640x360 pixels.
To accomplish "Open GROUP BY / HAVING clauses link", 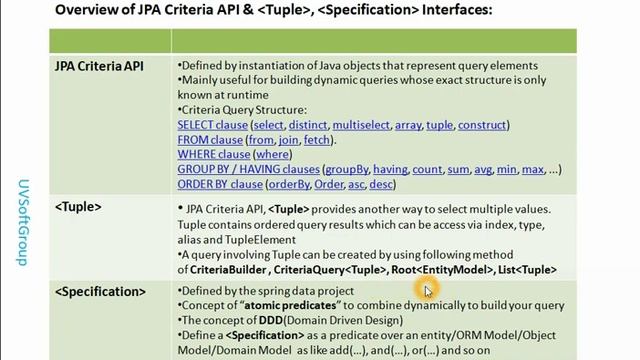I will pyautogui.click(x=248, y=169).
